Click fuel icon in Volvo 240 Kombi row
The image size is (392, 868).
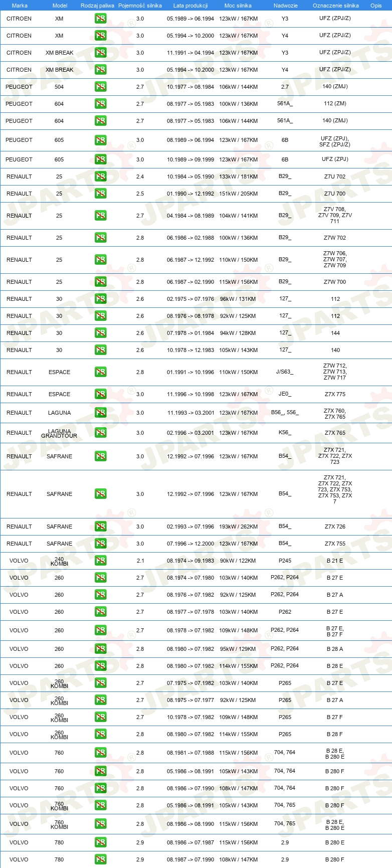(100, 561)
